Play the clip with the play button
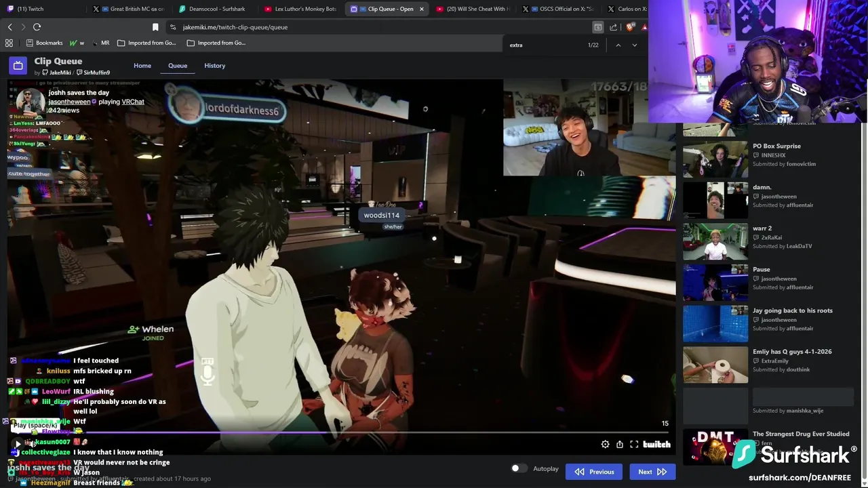This screenshot has width=868, height=488. tap(18, 444)
